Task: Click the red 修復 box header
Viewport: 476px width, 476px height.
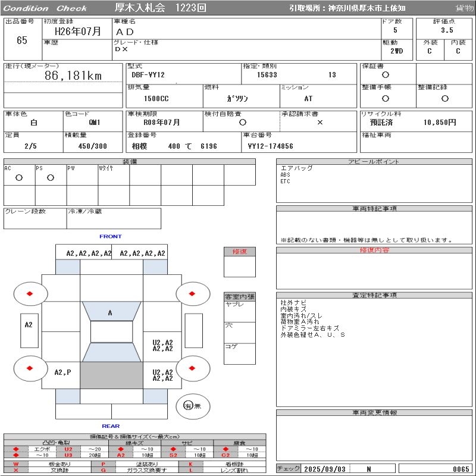Action: pyautogui.click(x=239, y=252)
